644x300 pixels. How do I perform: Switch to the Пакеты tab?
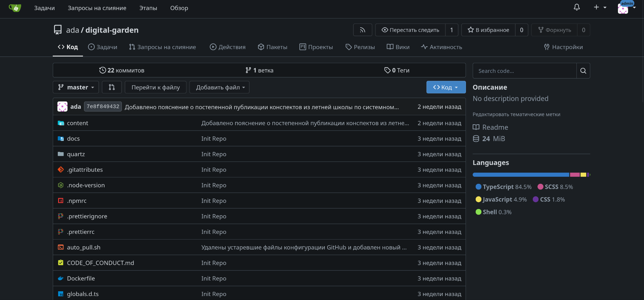coord(272,47)
